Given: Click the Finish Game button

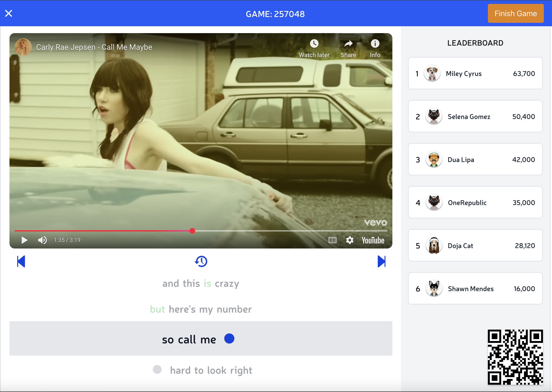Looking at the screenshot, I should 516,13.
